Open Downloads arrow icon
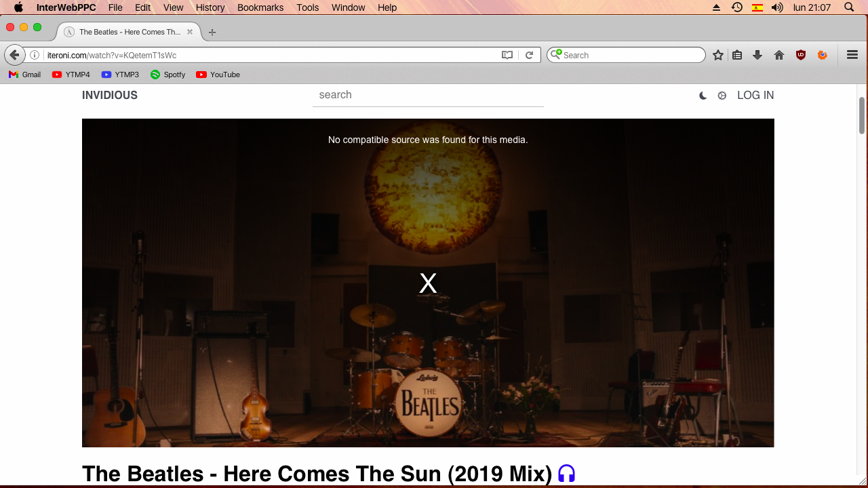 point(757,55)
